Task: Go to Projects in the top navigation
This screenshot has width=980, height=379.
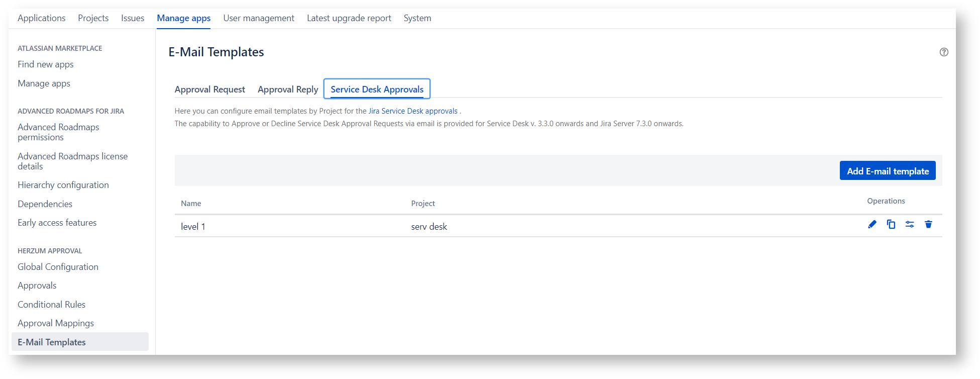Action: 93,18
